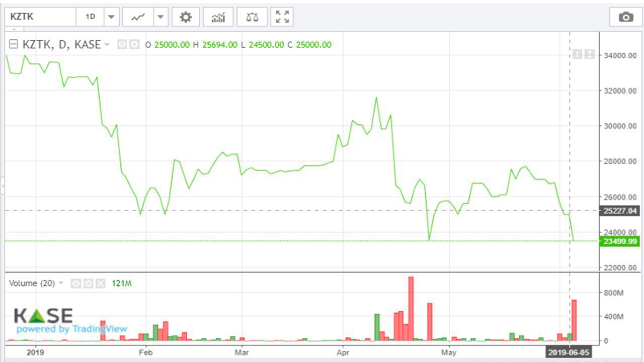
Task: Click the tall green volume bar in April
Action: 377,327
